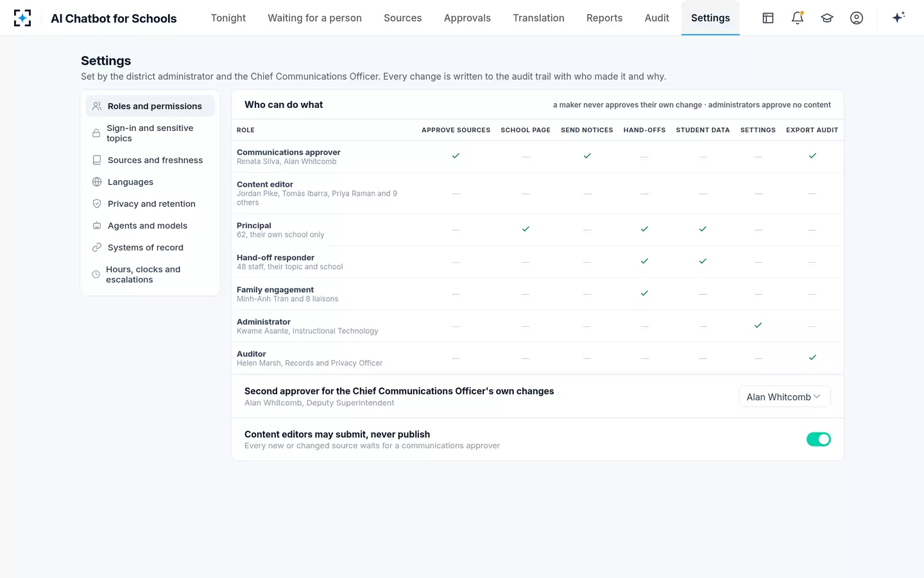Viewport: 924px width, 578px height.
Task: Toggle Auditor Export Audit permission checkmark
Action: (x=812, y=358)
